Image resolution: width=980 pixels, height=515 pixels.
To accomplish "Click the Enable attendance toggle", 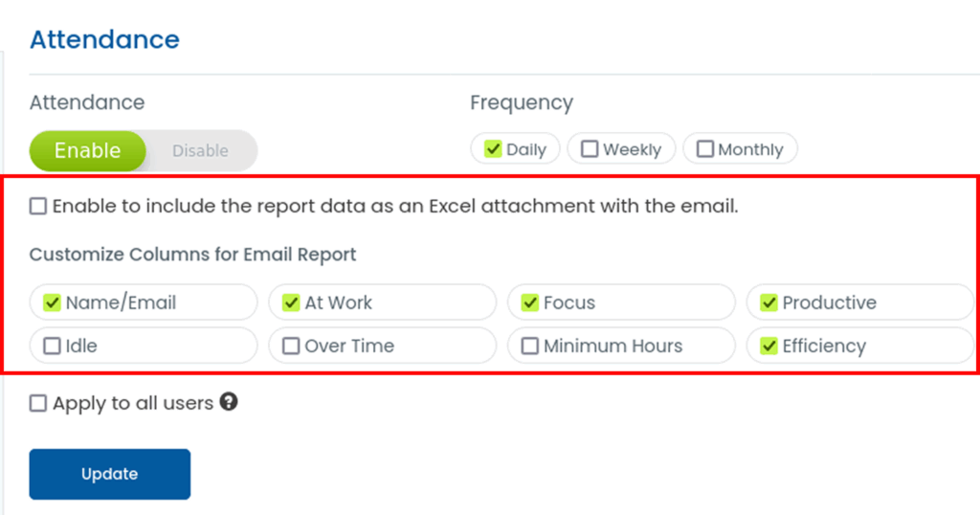I will (x=87, y=150).
